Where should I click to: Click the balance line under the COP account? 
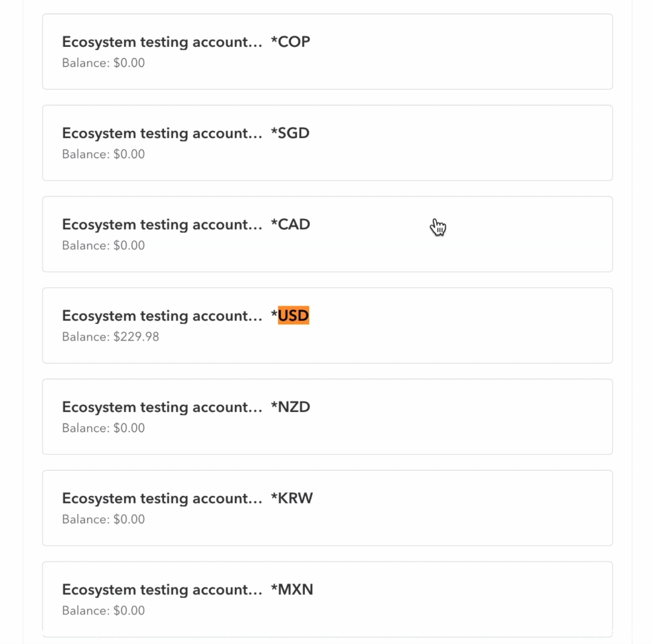103,63
